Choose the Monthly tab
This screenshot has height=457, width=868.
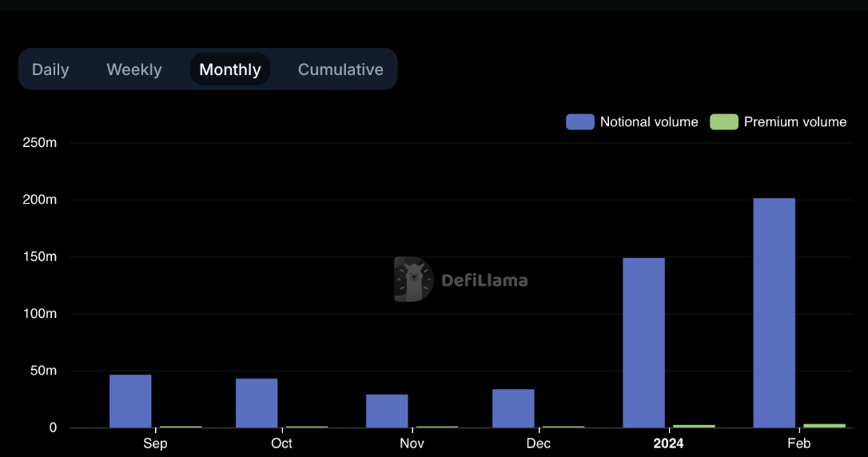[x=230, y=70]
